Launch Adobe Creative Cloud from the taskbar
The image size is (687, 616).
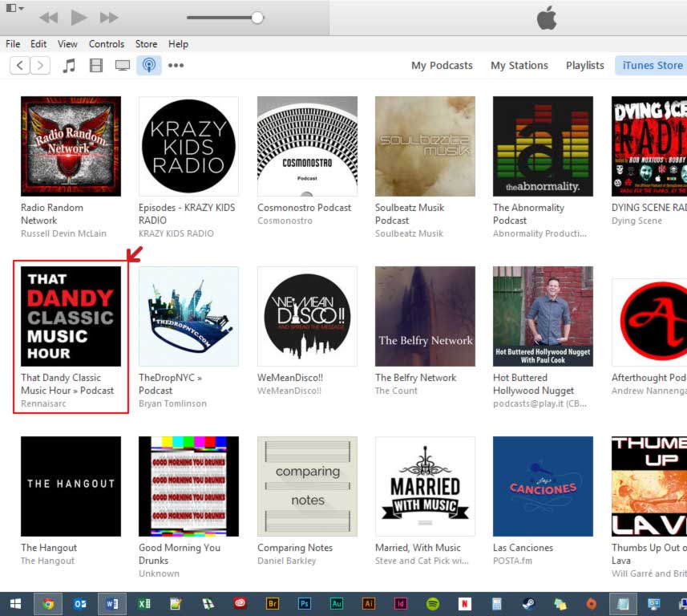(x=240, y=604)
